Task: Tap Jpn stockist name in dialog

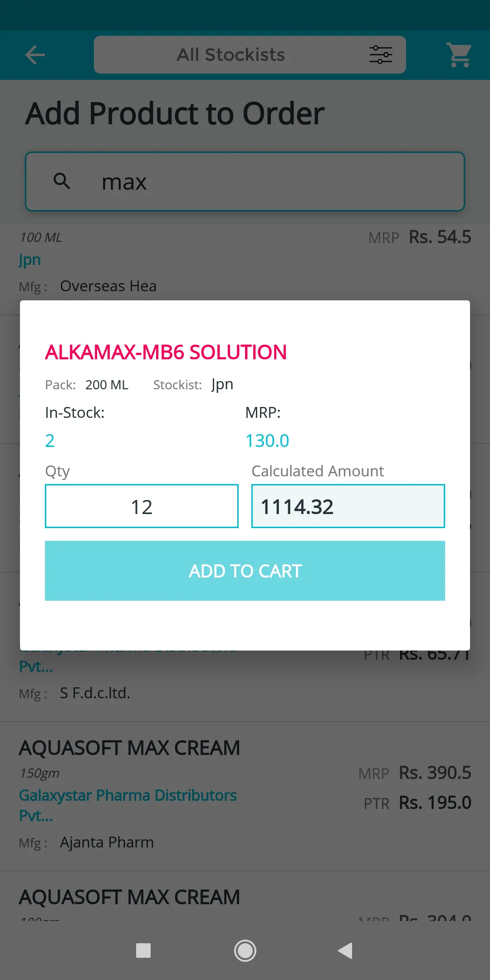Action: click(222, 385)
